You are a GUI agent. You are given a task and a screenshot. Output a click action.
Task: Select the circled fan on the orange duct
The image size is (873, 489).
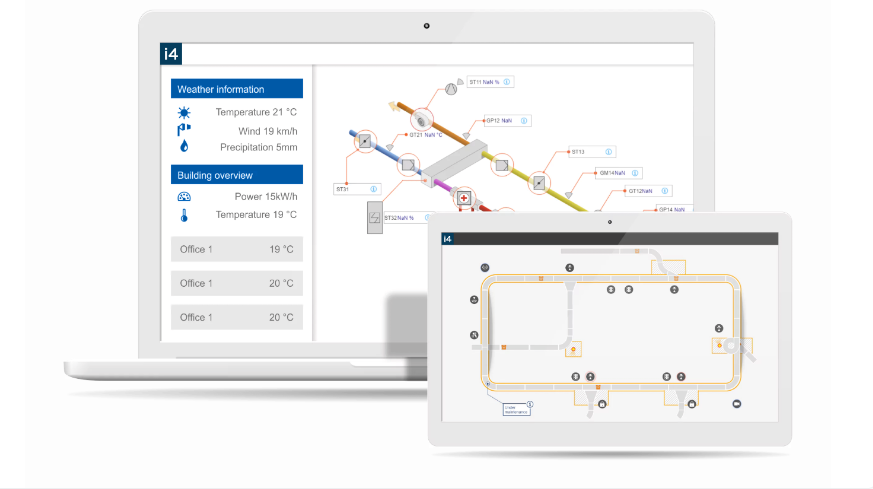(422, 119)
